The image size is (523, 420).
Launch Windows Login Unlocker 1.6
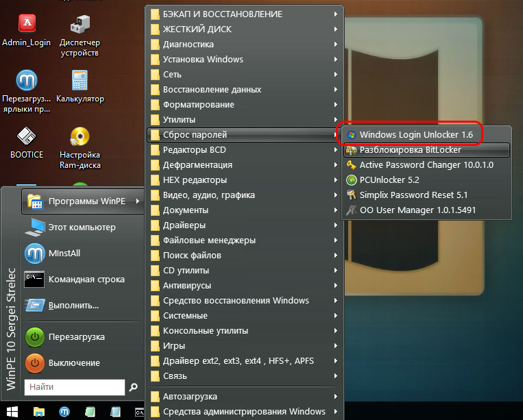[426, 135]
